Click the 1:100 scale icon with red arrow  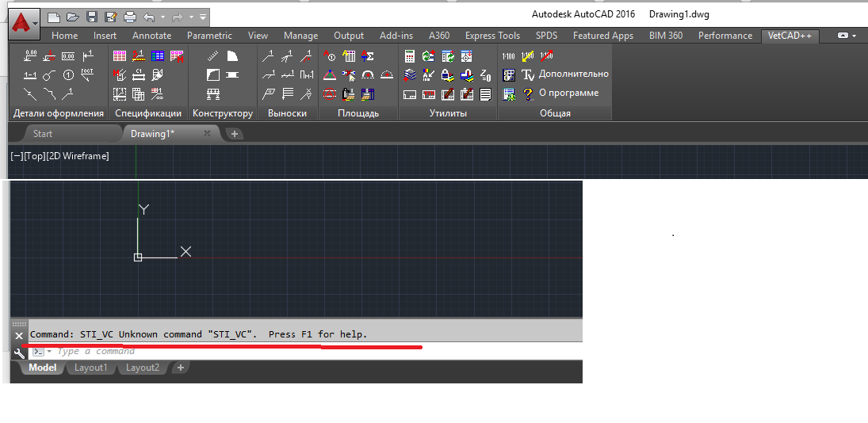pyautogui.click(x=546, y=56)
